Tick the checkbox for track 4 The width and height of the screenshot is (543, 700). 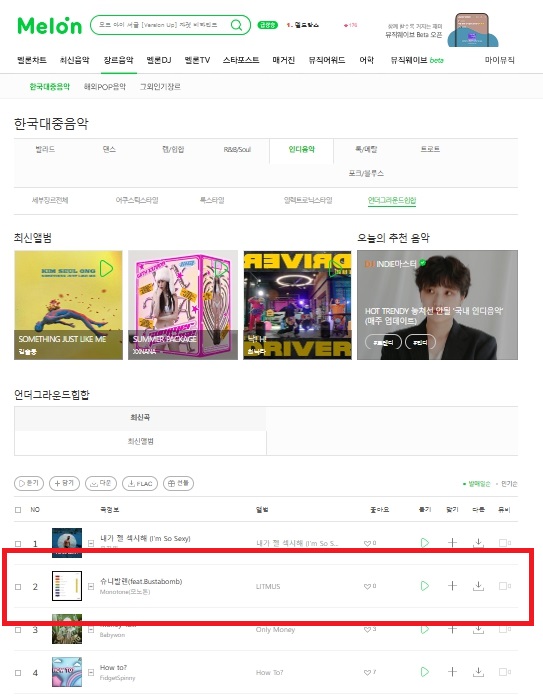click(x=18, y=673)
